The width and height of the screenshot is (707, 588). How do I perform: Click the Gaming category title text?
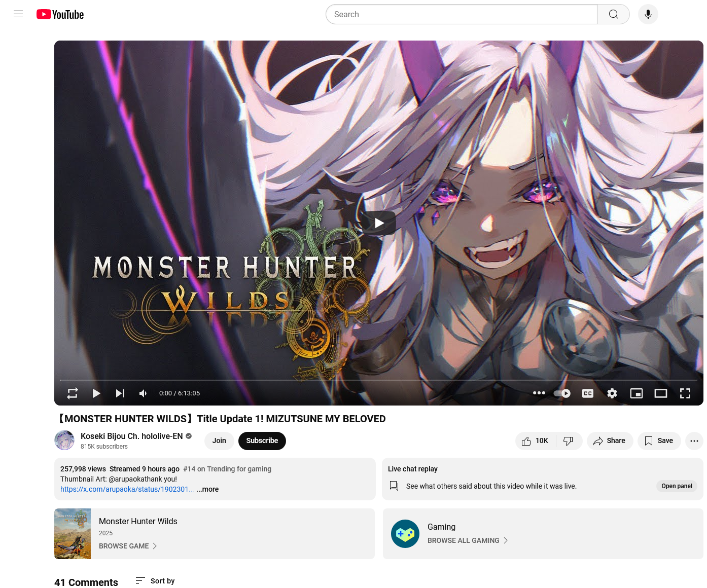pos(441,527)
